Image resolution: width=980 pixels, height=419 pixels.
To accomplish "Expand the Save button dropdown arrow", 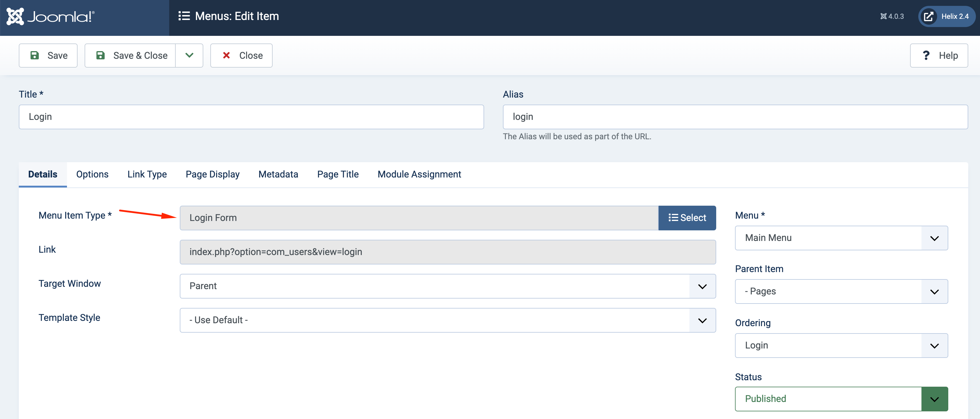I will 189,55.
